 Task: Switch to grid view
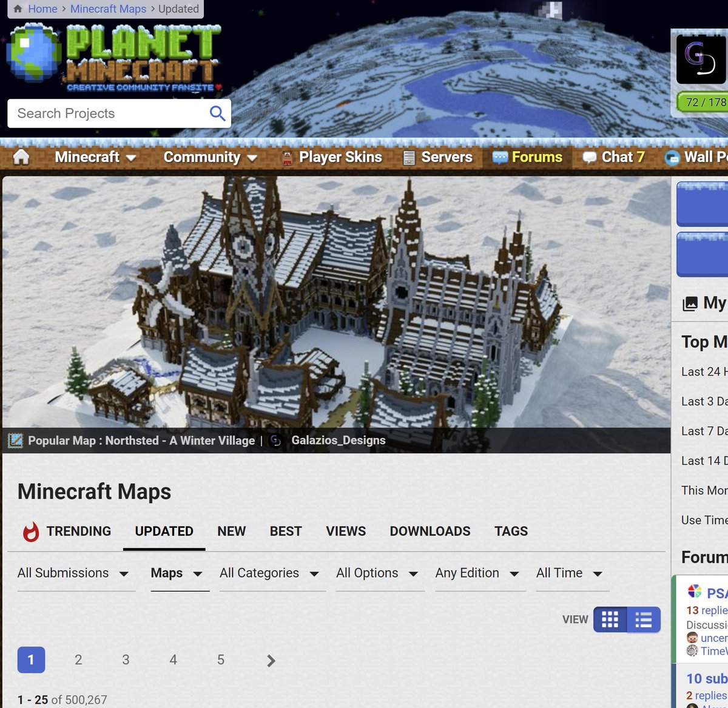point(610,619)
